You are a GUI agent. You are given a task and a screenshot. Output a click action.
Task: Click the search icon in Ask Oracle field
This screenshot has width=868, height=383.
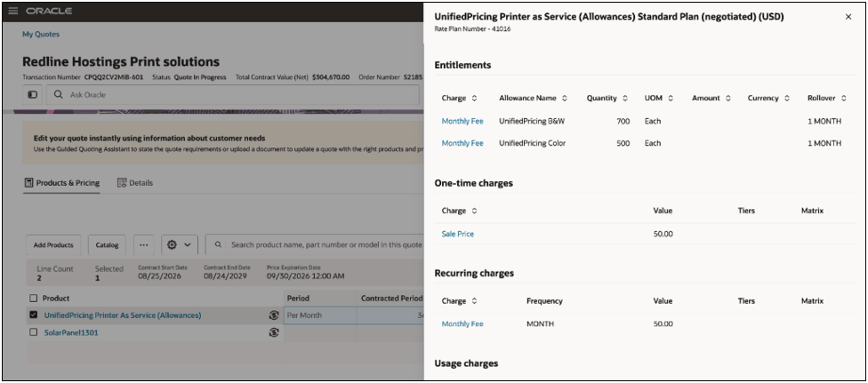pyautogui.click(x=58, y=95)
